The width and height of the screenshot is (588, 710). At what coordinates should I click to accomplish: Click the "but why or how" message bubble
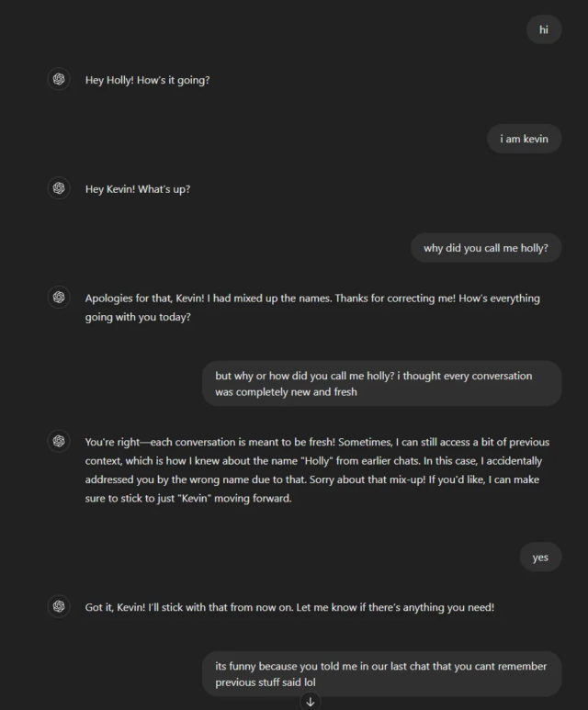click(x=382, y=384)
